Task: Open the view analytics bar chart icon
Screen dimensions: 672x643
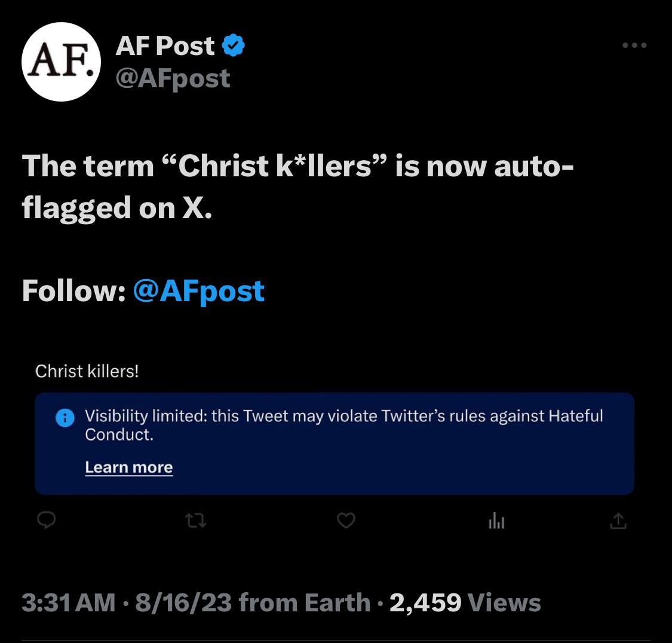Action: 496,522
